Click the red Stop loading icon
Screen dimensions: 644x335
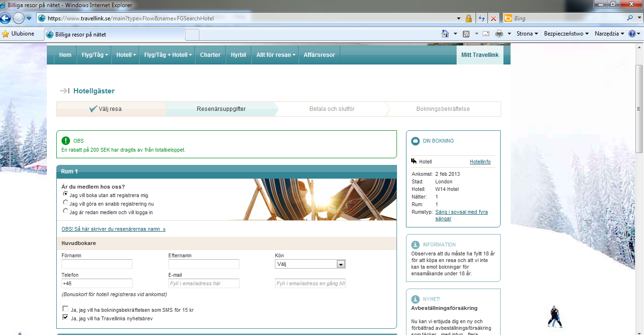point(494,18)
